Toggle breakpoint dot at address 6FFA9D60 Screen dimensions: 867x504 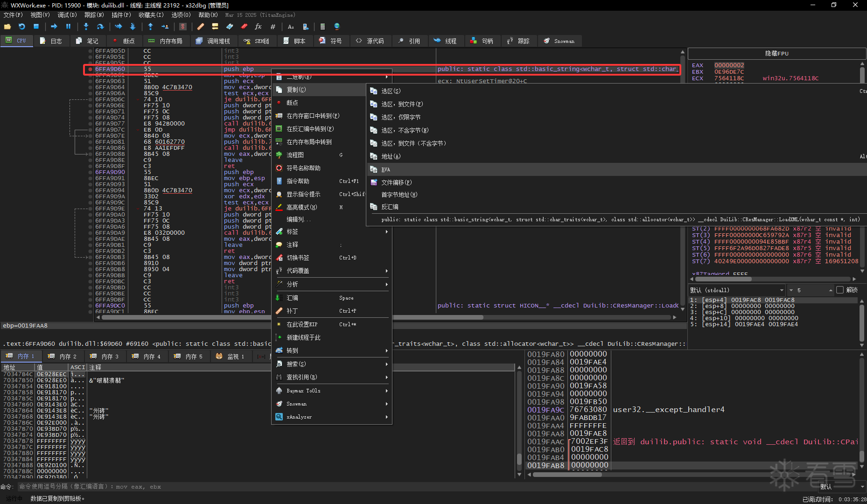[90, 69]
